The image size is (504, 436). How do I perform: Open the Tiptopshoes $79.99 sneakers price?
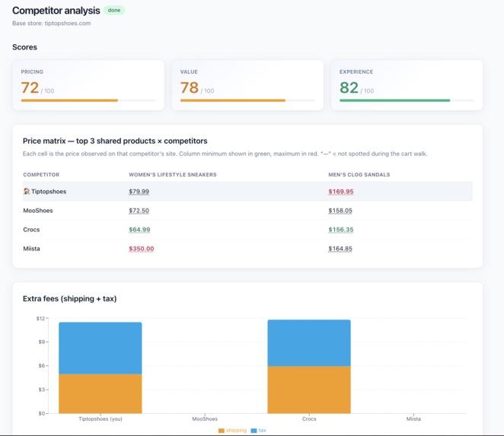(139, 192)
